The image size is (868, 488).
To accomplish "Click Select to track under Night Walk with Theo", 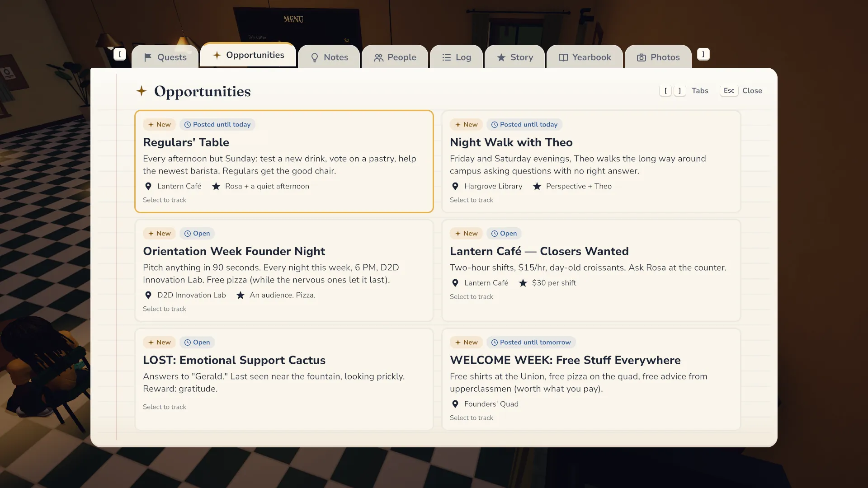I will coord(472,200).
